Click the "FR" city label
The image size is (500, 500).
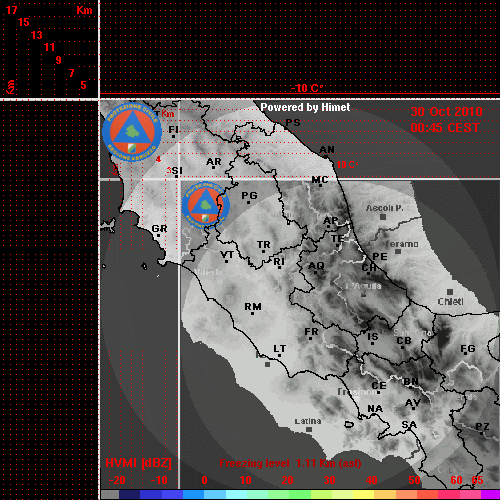pyautogui.click(x=311, y=332)
